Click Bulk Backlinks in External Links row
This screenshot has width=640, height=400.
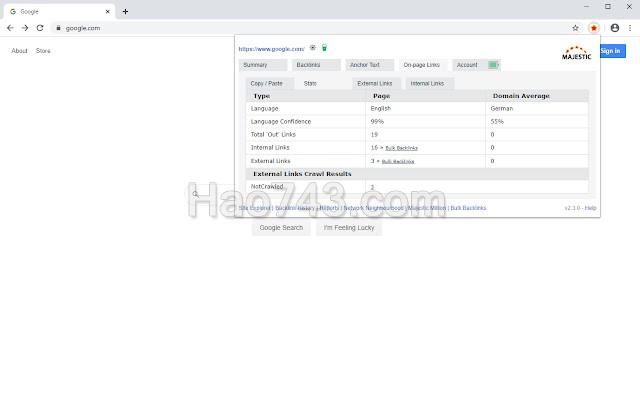pyautogui.click(x=398, y=162)
